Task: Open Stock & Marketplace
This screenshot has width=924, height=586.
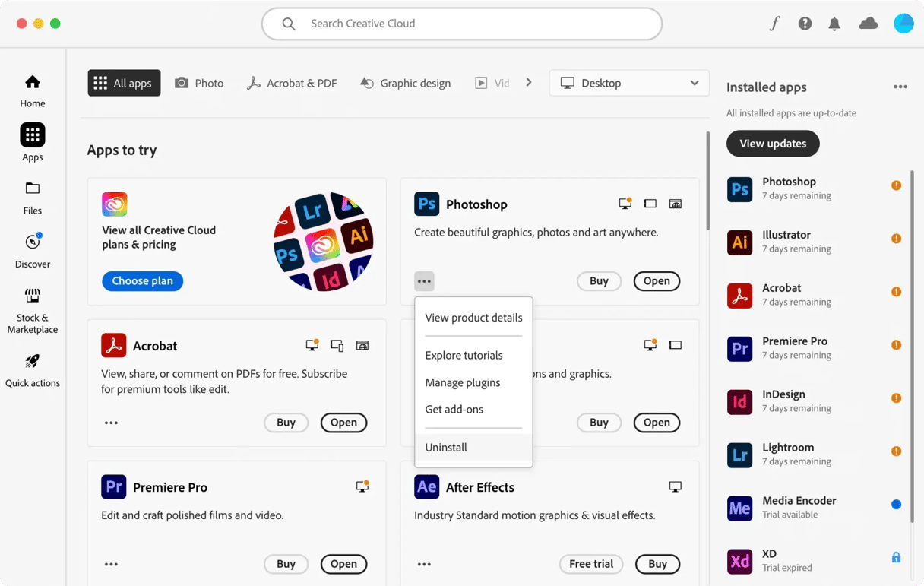Action: [x=33, y=310]
